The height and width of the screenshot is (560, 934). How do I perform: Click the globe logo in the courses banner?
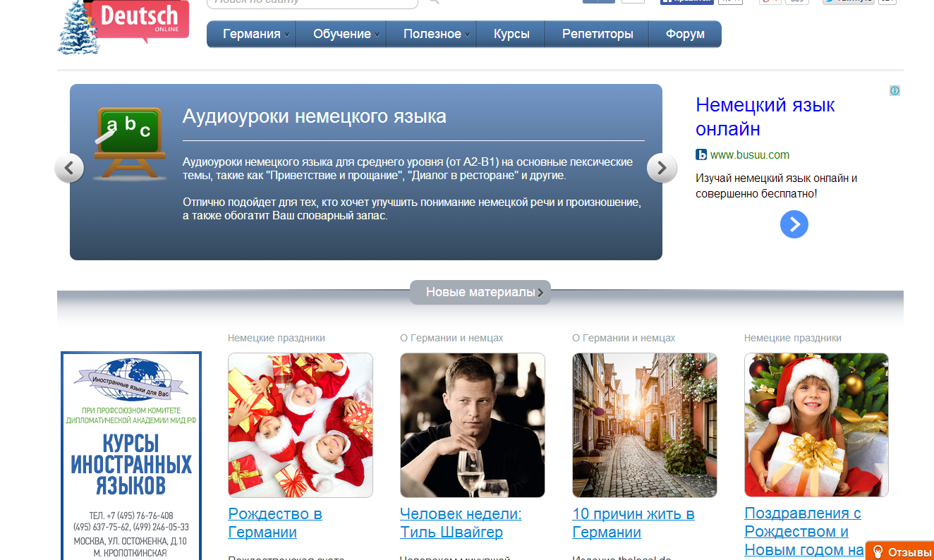click(131, 381)
